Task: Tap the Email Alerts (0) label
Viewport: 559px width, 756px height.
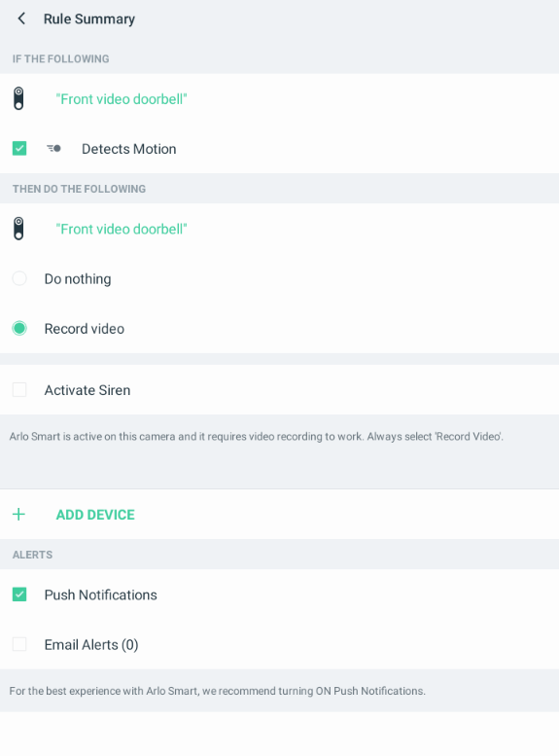Action: click(91, 645)
